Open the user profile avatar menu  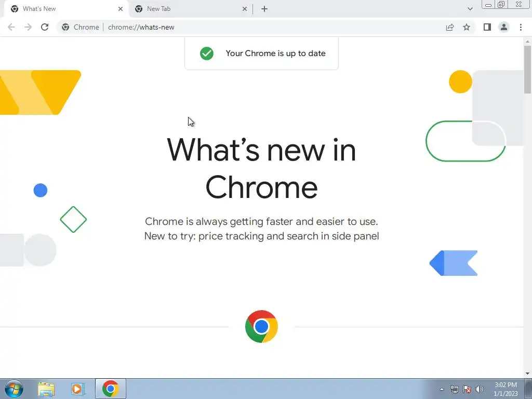point(504,27)
